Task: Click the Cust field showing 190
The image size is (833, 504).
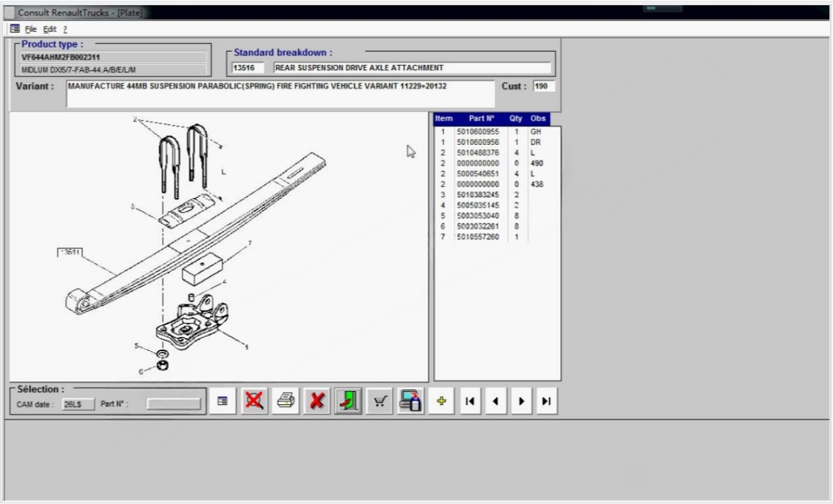Action: pos(544,86)
